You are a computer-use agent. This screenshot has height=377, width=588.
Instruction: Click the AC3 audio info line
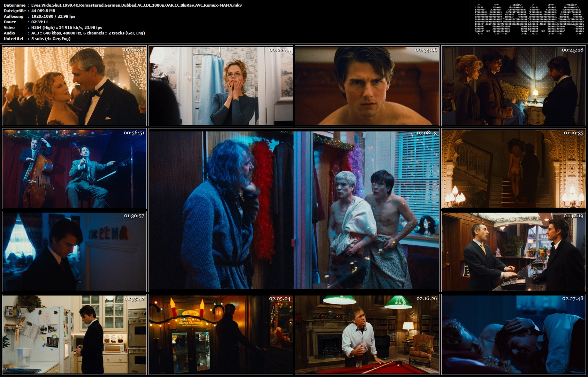[x=88, y=33]
